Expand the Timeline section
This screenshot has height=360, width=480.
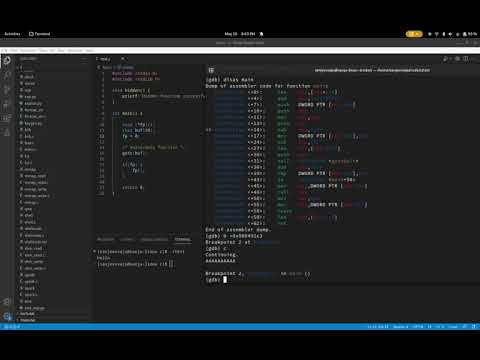pyautogui.click(x=28, y=320)
